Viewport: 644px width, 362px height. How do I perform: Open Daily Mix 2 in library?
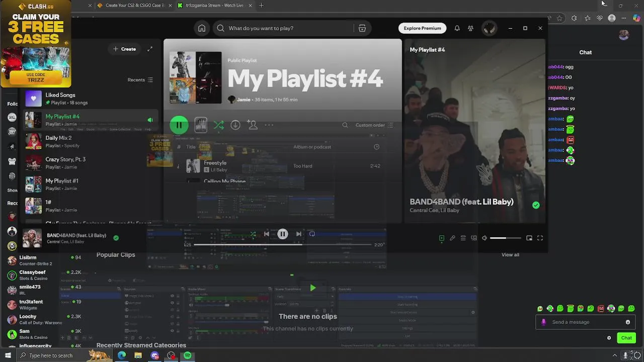(x=91, y=141)
